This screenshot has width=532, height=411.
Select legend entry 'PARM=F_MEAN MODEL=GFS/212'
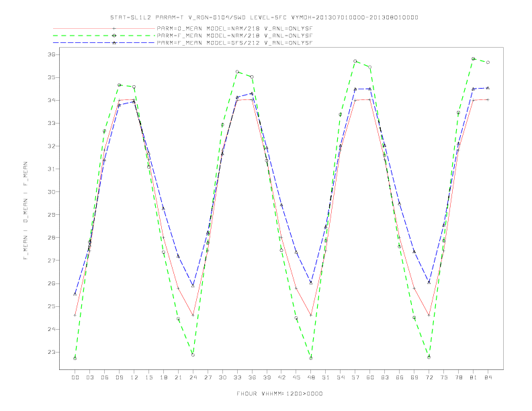[234, 43]
